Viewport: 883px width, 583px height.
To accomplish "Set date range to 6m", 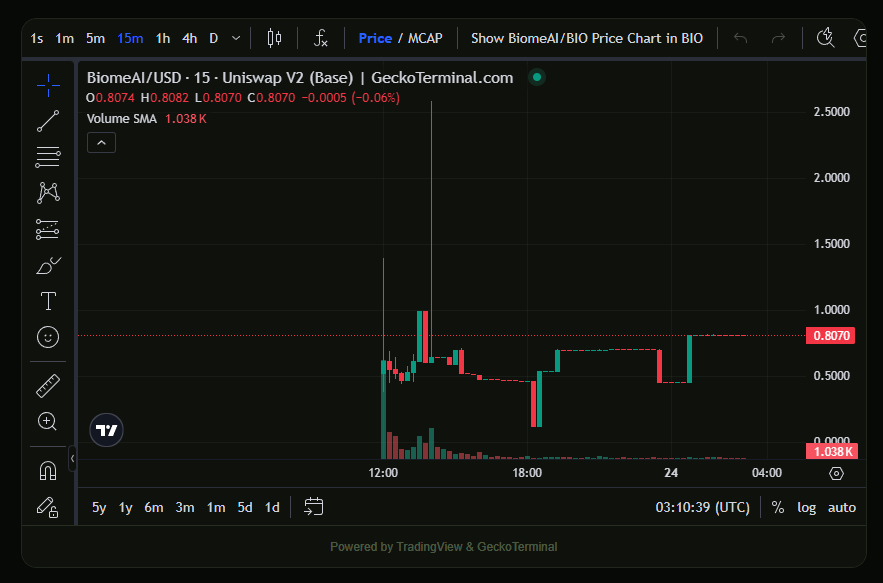I will tap(154, 508).
